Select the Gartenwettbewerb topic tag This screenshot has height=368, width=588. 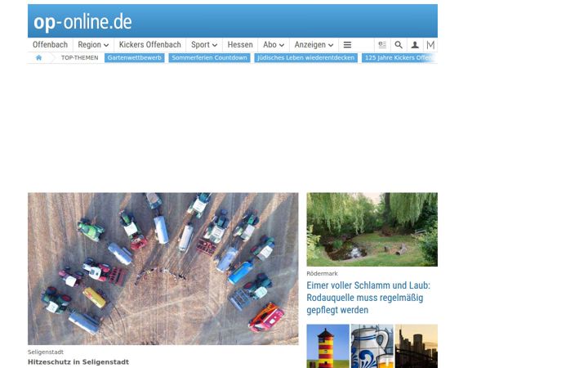pyautogui.click(x=134, y=58)
